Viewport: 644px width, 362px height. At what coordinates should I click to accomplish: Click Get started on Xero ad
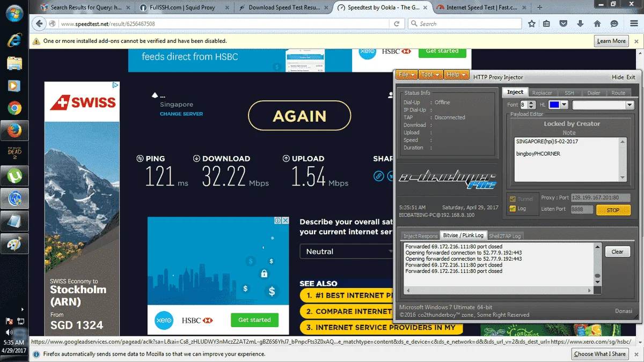(x=254, y=320)
